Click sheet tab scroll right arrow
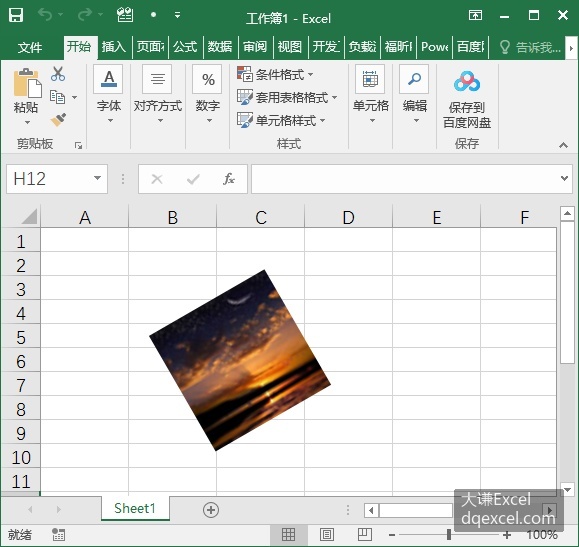This screenshot has width=579, height=547. (x=58, y=510)
